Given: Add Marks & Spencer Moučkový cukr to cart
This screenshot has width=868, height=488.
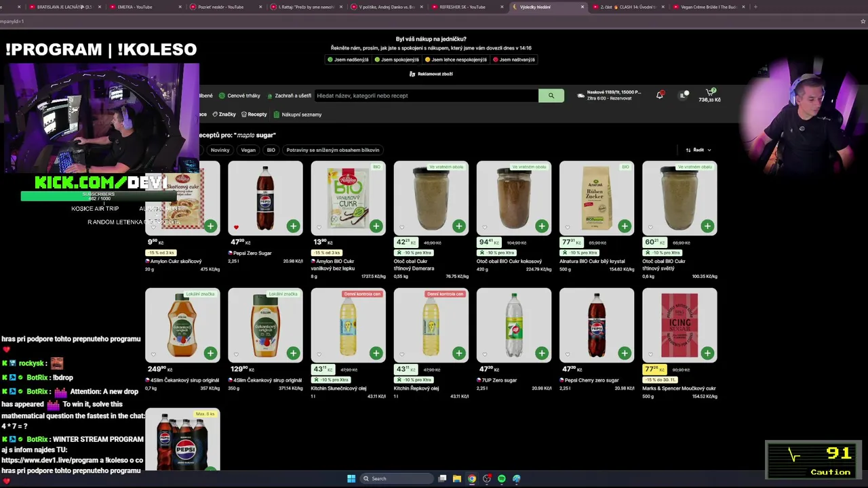Looking at the screenshot, I should tap(707, 353).
